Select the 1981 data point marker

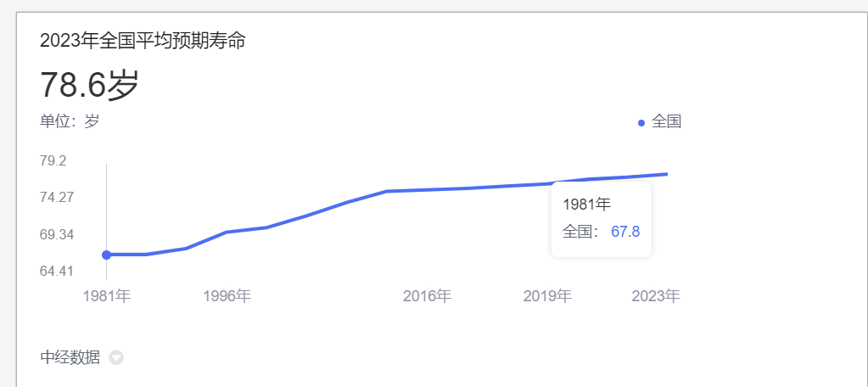(106, 255)
